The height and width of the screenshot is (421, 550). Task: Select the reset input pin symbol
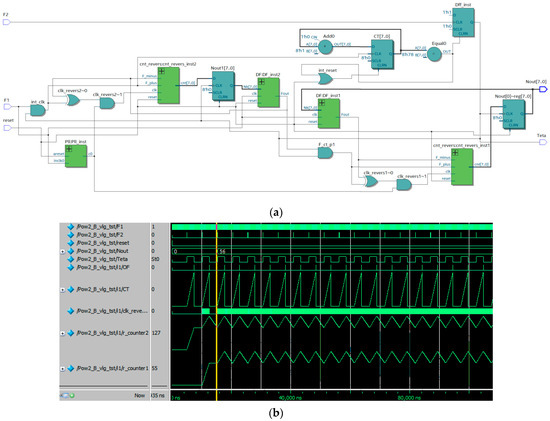tap(7, 128)
